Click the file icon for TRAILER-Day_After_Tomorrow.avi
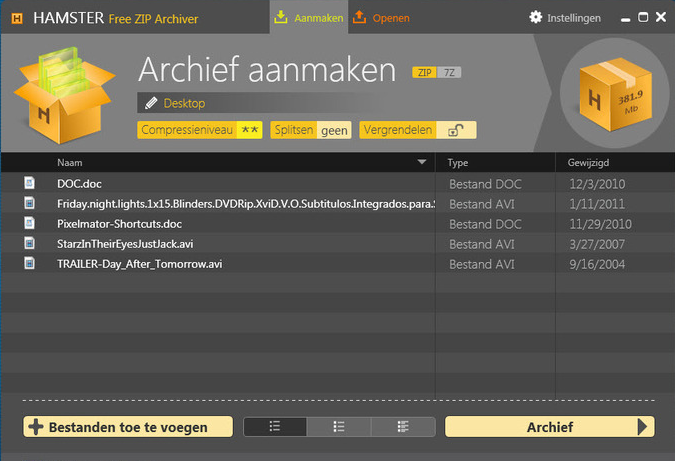This screenshot has height=461, width=675. click(30, 263)
